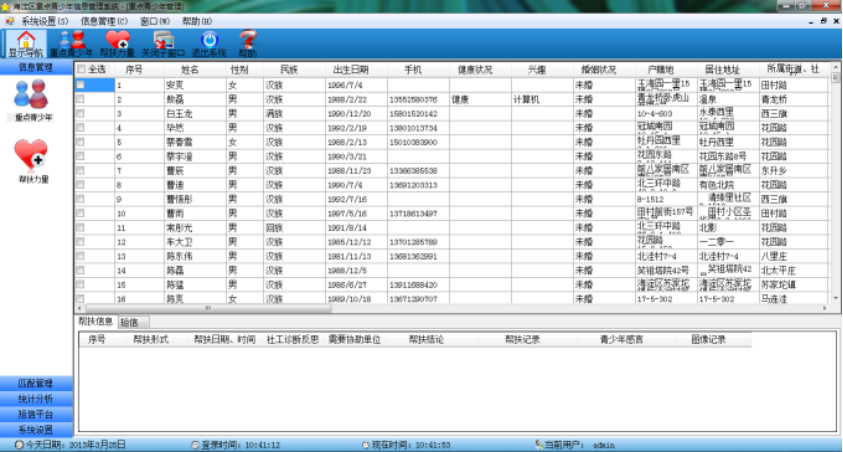Select 重点青少年 icon in the sidebar
843x452 pixels.
[x=33, y=99]
